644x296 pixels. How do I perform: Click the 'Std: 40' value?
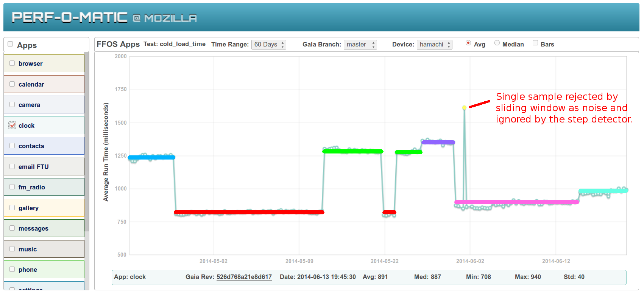click(574, 277)
